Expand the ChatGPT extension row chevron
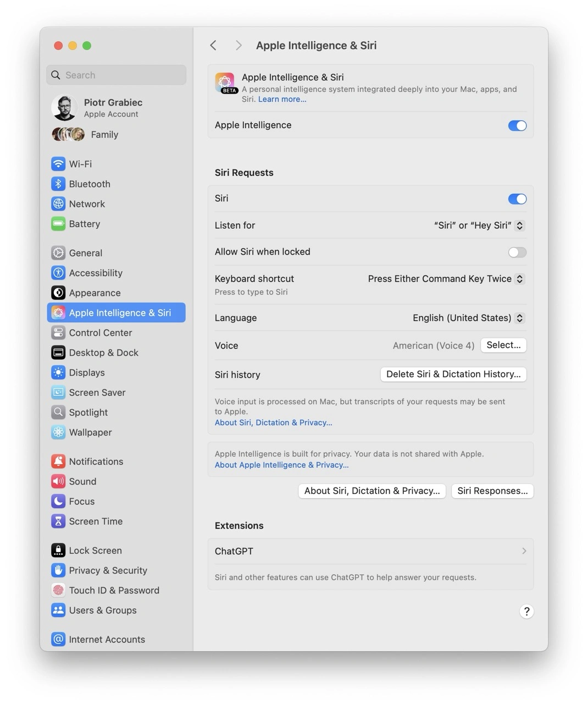588x704 pixels. [524, 551]
